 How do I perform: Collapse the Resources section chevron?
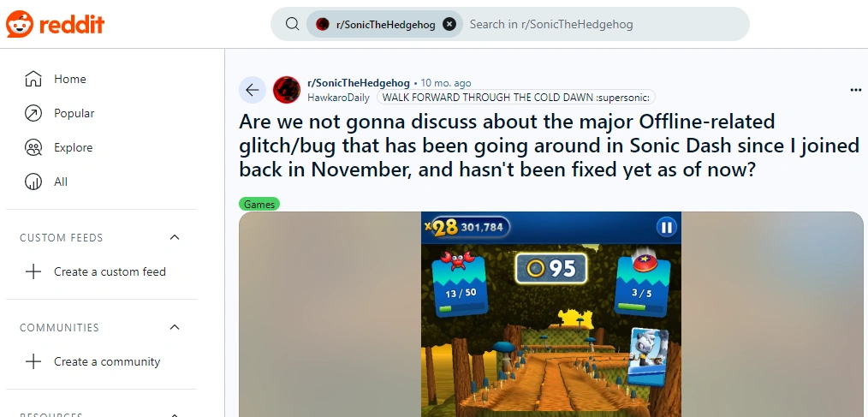[175, 414]
